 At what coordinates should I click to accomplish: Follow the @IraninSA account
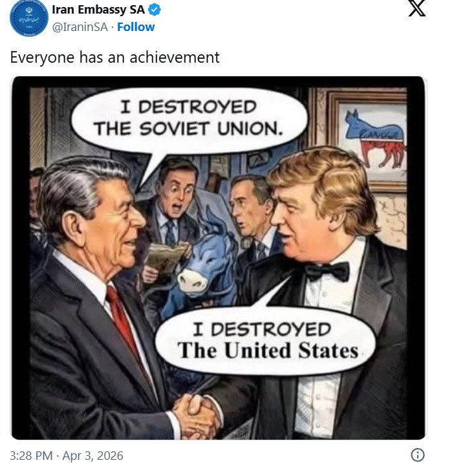click(x=136, y=27)
